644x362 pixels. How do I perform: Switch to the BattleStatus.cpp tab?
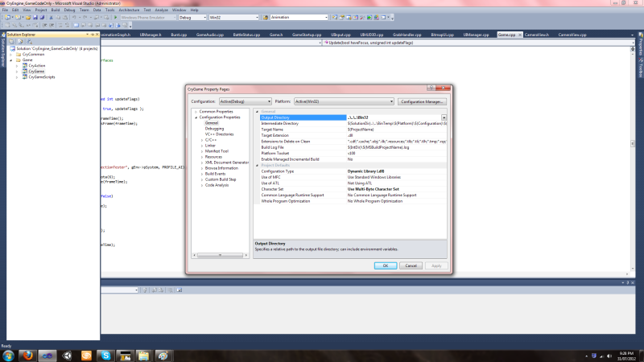[246, 35]
